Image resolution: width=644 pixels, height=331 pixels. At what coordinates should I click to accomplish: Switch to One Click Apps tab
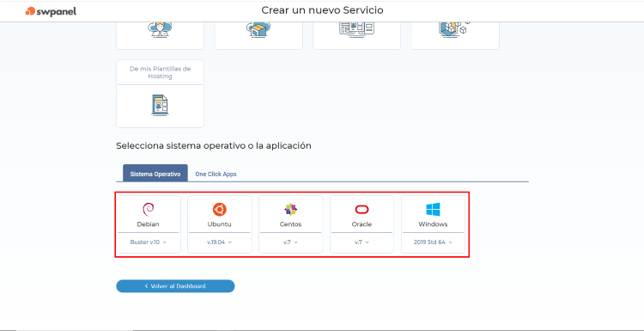tap(216, 174)
